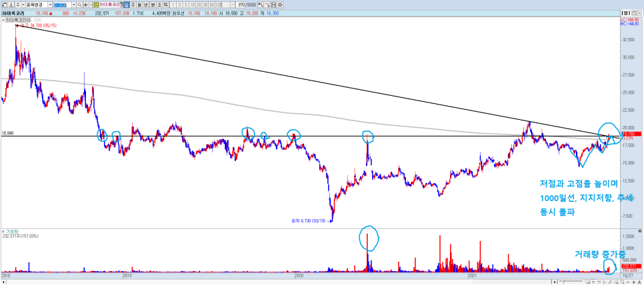Click the download arrow toolbar icon
Image resolution: width=644 pixels, height=285 pixels.
tap(11, 5)
